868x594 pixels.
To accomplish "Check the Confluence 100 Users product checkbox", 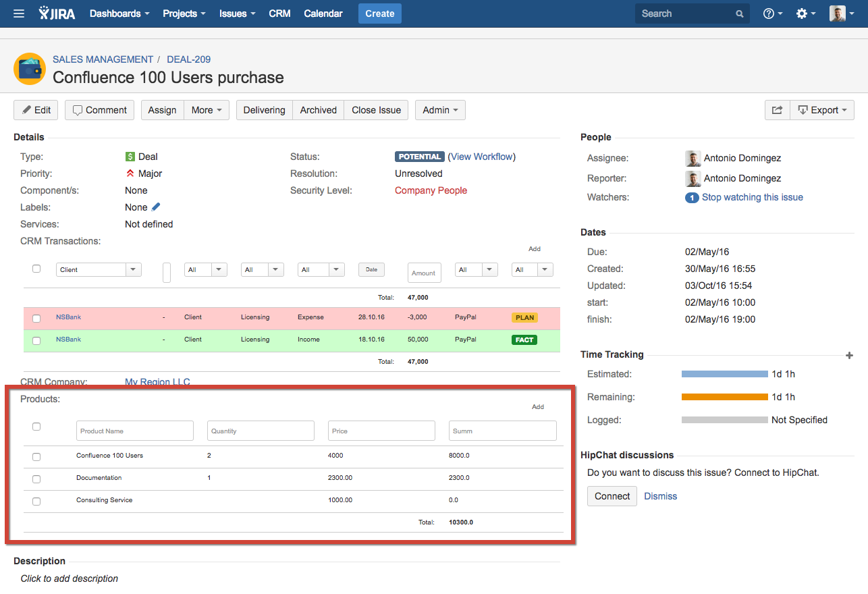I will [x=36, y=457].
